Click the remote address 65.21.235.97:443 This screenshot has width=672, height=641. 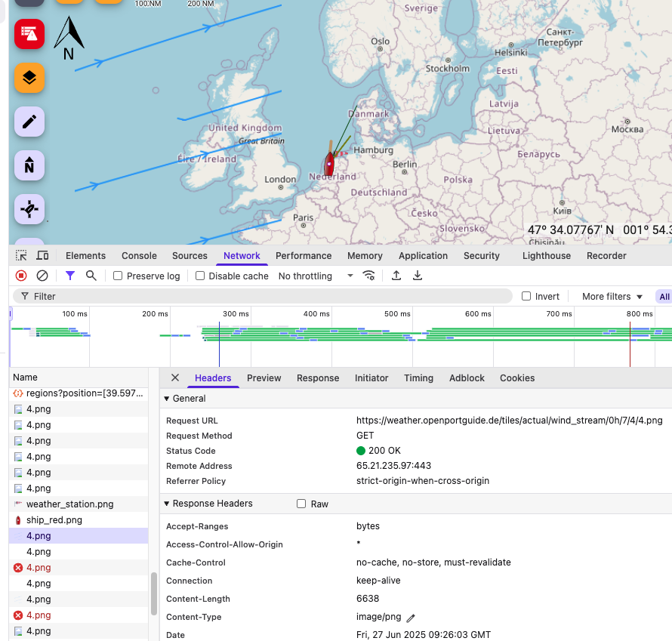pos(393,465)
